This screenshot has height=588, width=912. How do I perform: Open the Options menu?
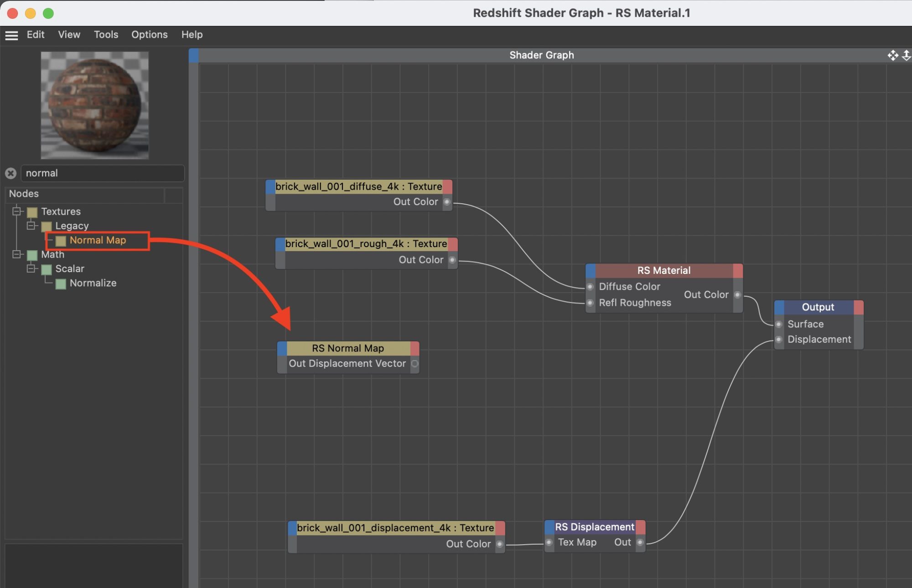coord(149,35)
